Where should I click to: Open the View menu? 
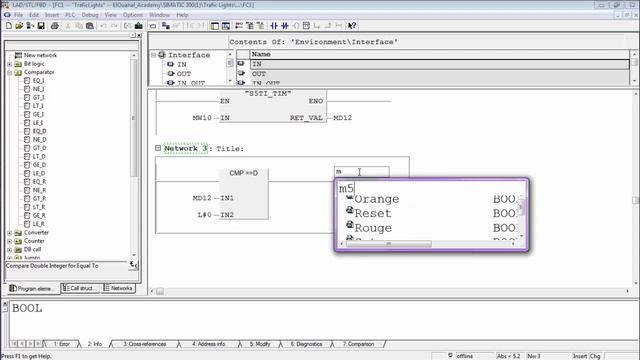110,15
